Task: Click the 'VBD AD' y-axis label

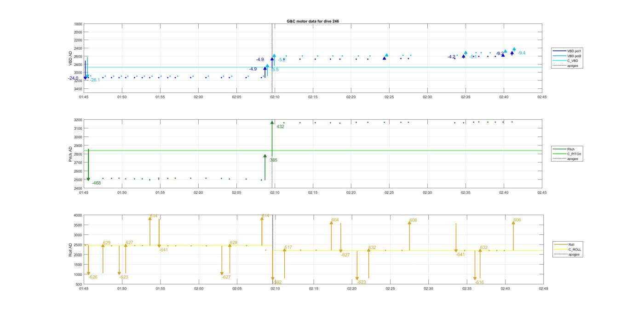Action: pos(71,58)
